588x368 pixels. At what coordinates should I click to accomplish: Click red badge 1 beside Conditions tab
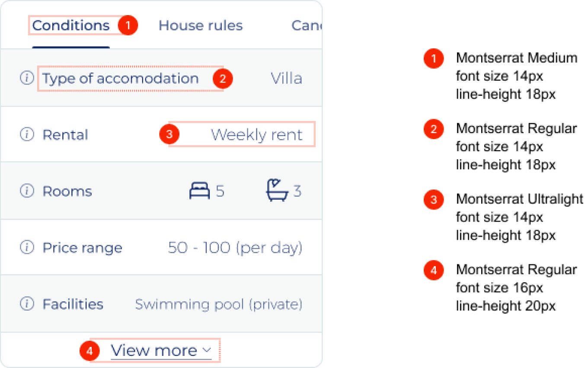pyautogui.click(x=128, y=26)
